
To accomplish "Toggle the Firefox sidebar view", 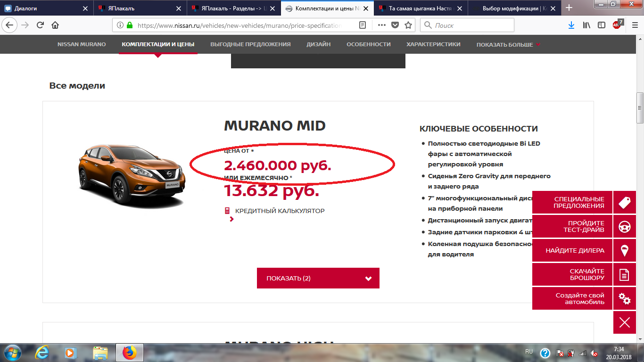I will click(x=602, y=25).
